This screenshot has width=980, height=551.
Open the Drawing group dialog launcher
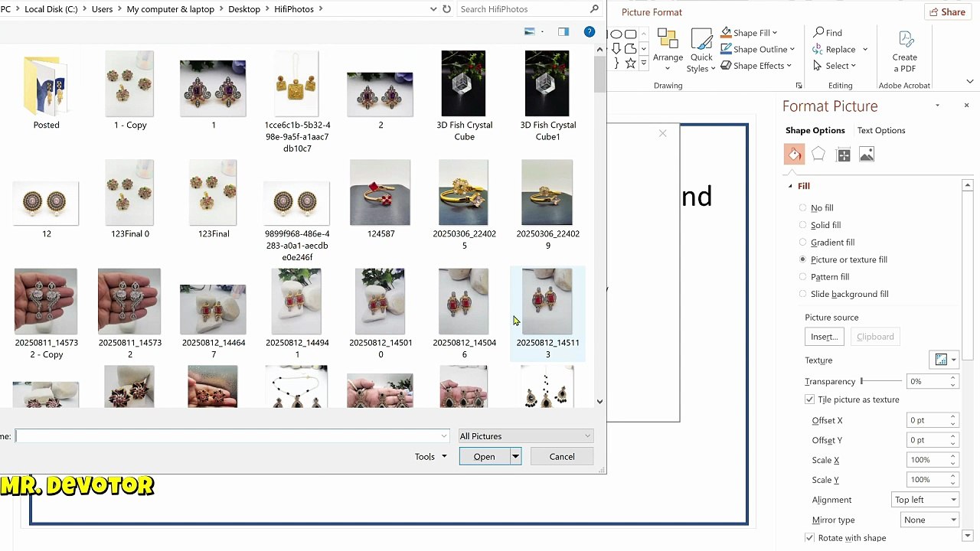(799, 86)
